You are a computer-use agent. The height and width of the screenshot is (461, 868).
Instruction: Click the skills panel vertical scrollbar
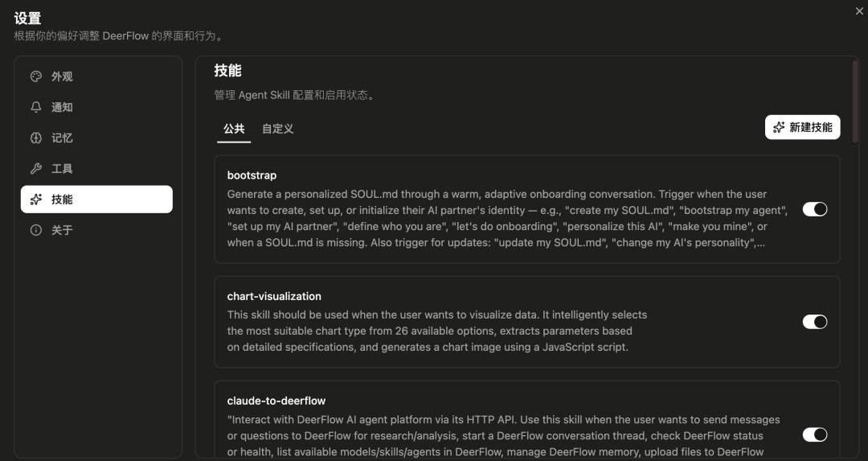[x=855, y=101]
